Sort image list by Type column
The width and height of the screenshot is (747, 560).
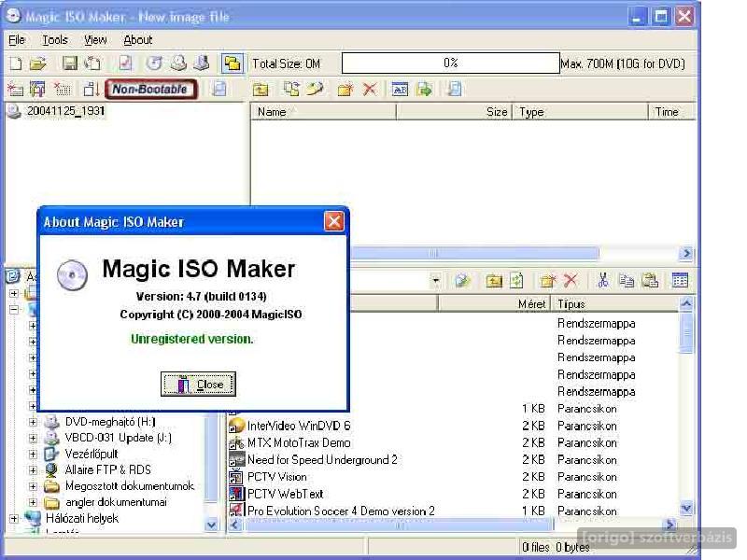coord(580,112)
